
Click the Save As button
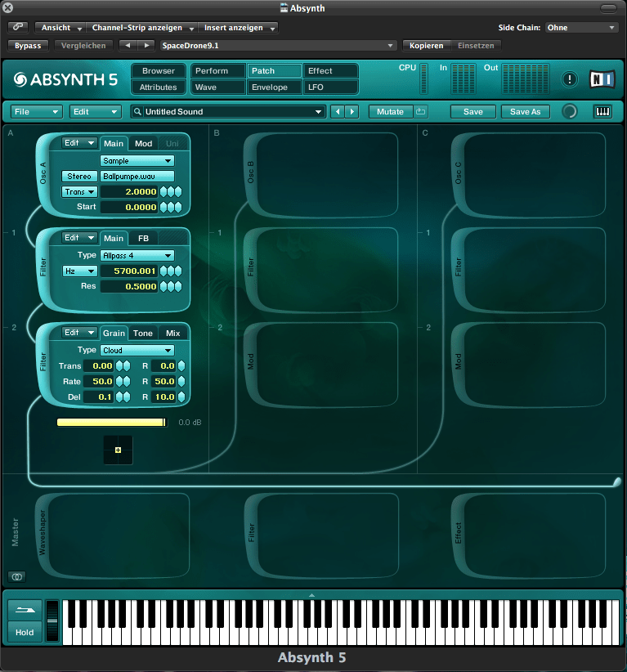[x=525, y=111]
